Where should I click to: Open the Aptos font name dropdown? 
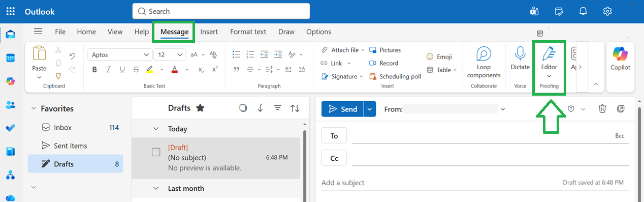pos(146,55)
